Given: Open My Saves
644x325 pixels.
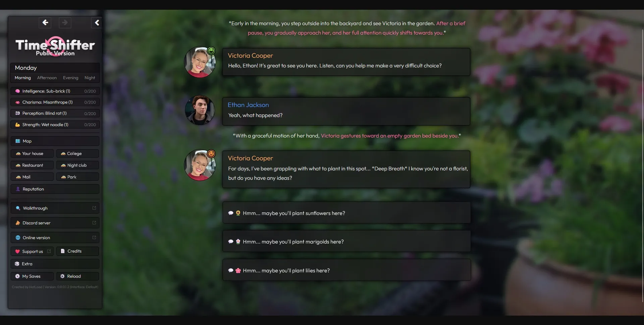Looking at the screenshot, I should pyautogui.click(x=32, y=276).
